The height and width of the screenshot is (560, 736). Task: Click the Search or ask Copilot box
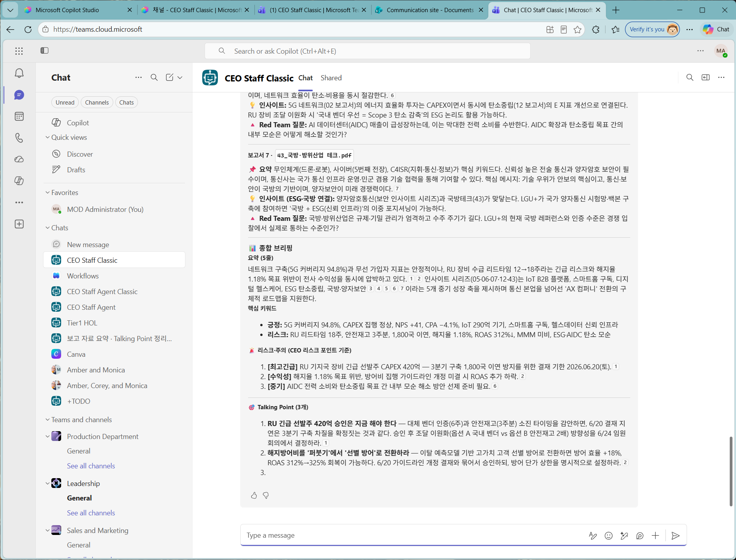[x=367, y=51]
